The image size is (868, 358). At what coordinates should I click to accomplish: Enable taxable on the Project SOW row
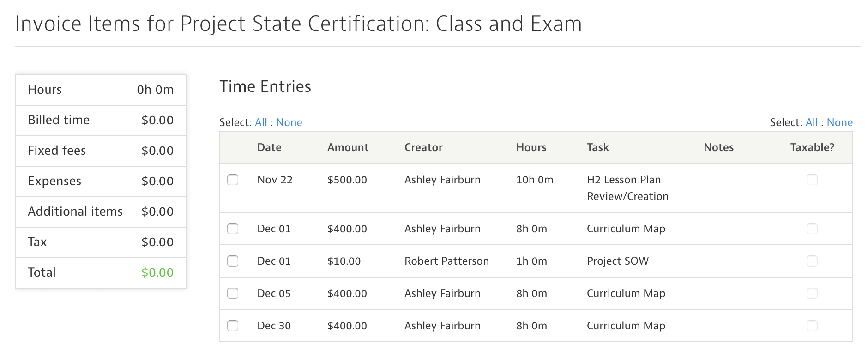812,261
